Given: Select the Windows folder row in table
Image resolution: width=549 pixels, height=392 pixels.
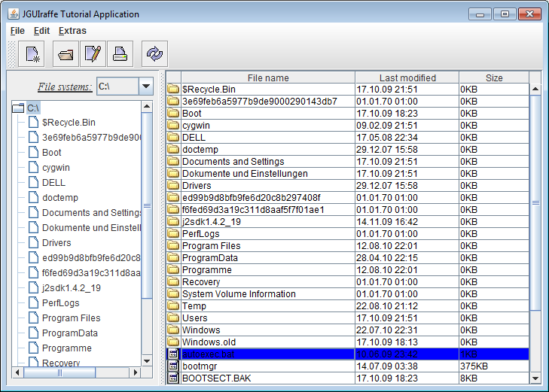Looking at the screenshot, I should click(348, 330).
